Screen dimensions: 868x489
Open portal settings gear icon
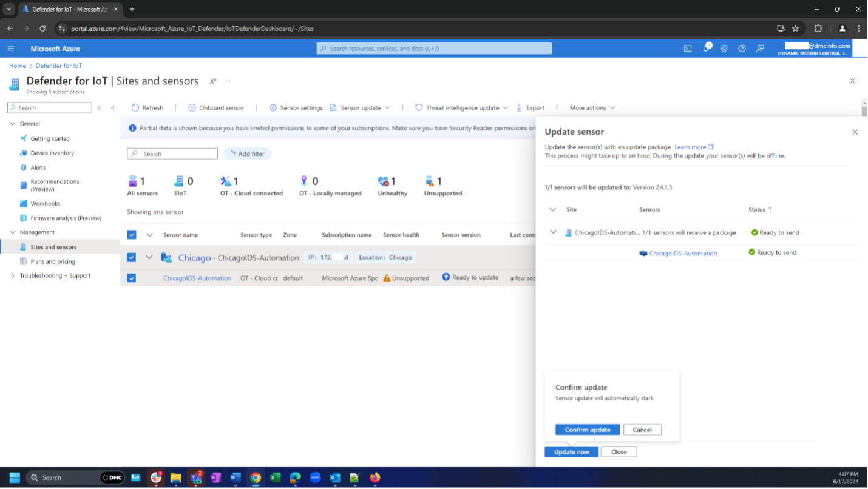(724, 49)
